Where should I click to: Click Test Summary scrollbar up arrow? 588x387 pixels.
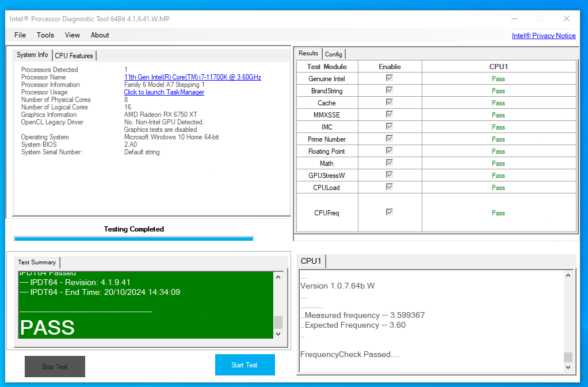(278, 277)
